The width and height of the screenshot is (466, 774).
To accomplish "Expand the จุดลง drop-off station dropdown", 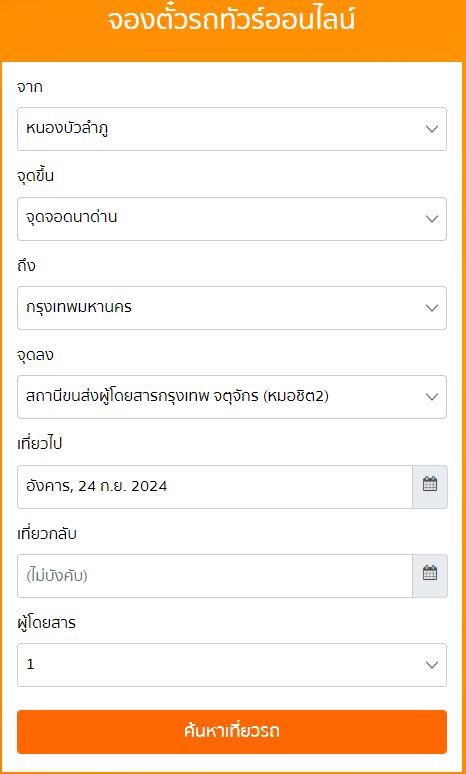I will 232,397.
